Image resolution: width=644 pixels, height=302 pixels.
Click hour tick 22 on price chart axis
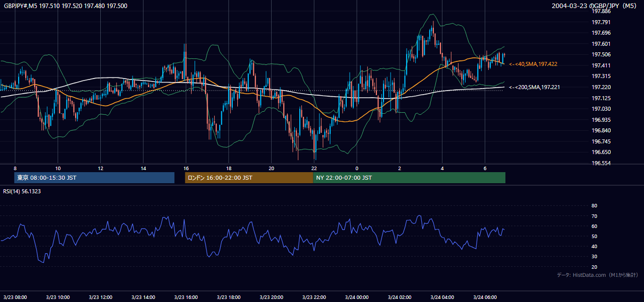(314, 168)
